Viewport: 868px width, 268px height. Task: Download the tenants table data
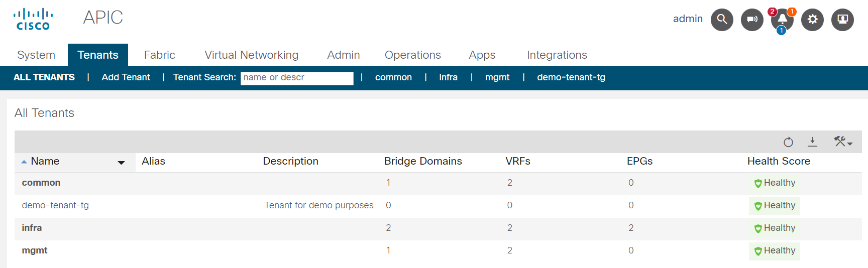[812, 142]
